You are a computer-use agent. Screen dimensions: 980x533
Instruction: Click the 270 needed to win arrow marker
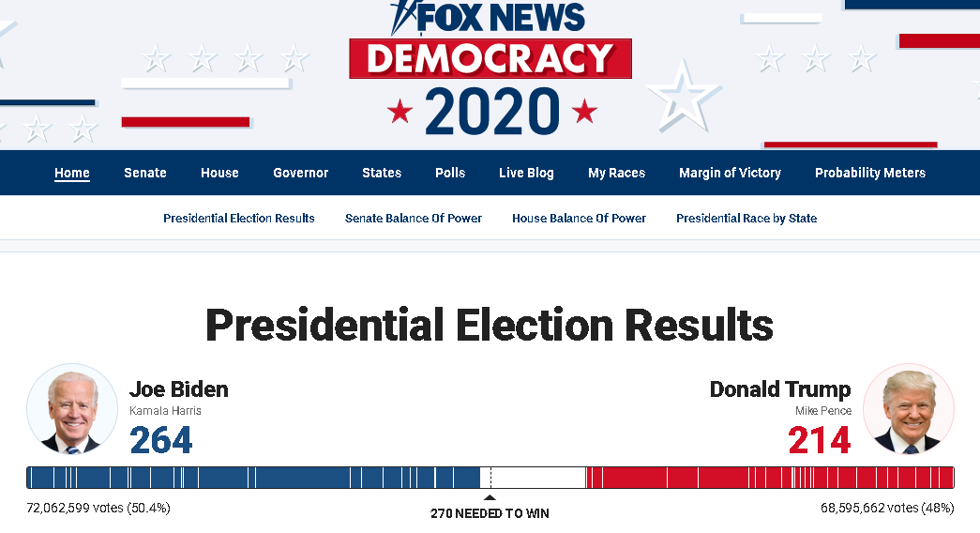(x=490, y=497)
